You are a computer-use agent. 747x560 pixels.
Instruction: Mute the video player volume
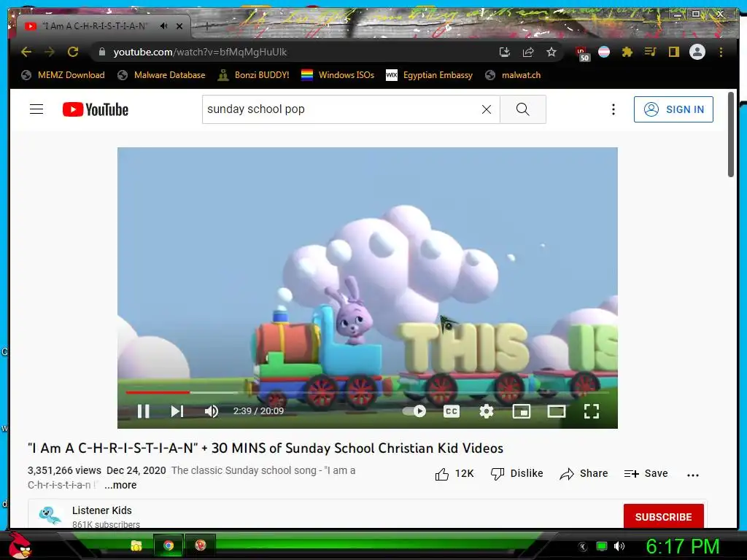pos(212,411)
